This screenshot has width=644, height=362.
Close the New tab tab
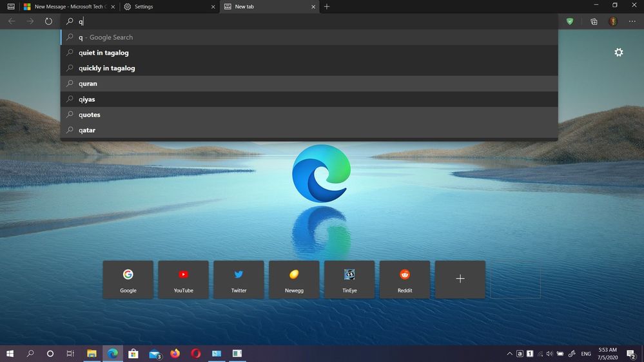pos(313,7)
